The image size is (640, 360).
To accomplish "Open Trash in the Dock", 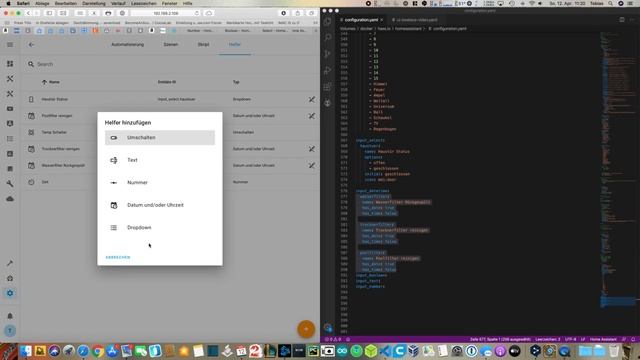I will 614,351.
